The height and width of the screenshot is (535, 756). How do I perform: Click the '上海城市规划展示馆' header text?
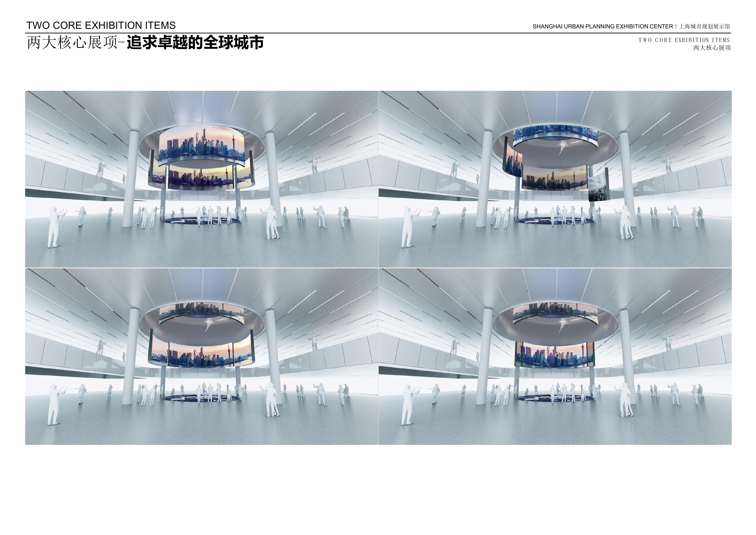(x=705, y=26)
